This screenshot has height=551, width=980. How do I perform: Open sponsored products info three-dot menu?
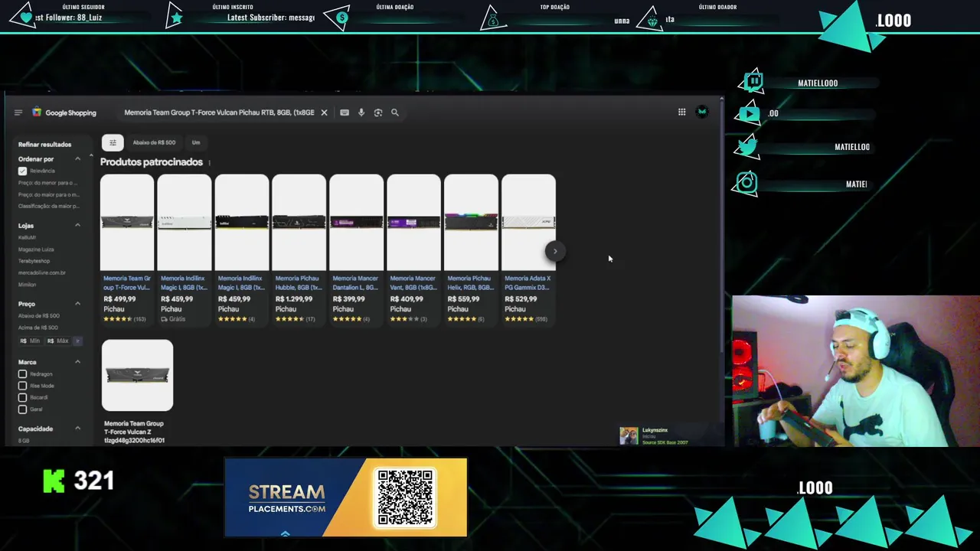[209, 162]
